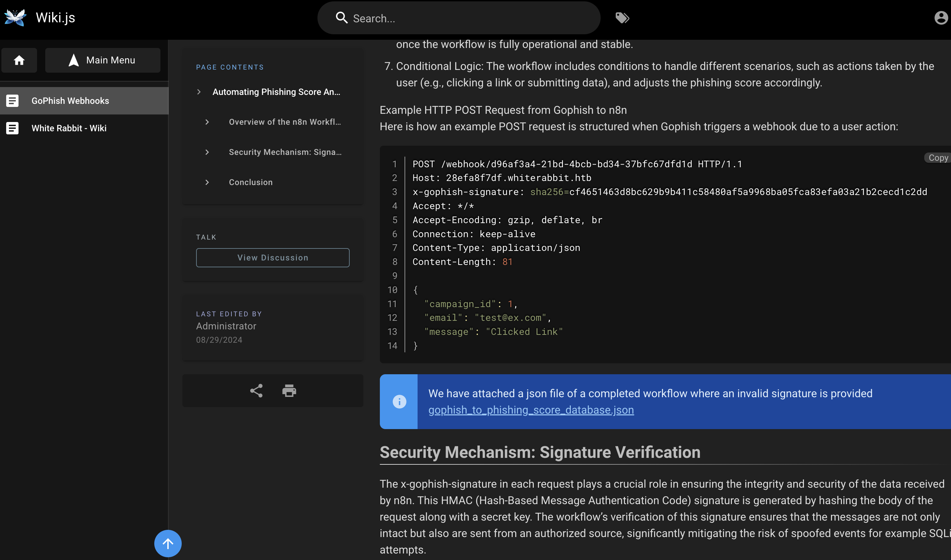Click the GoPhish Webhooks page icon
The image size is (951, 560).
[x=12, y=101]
